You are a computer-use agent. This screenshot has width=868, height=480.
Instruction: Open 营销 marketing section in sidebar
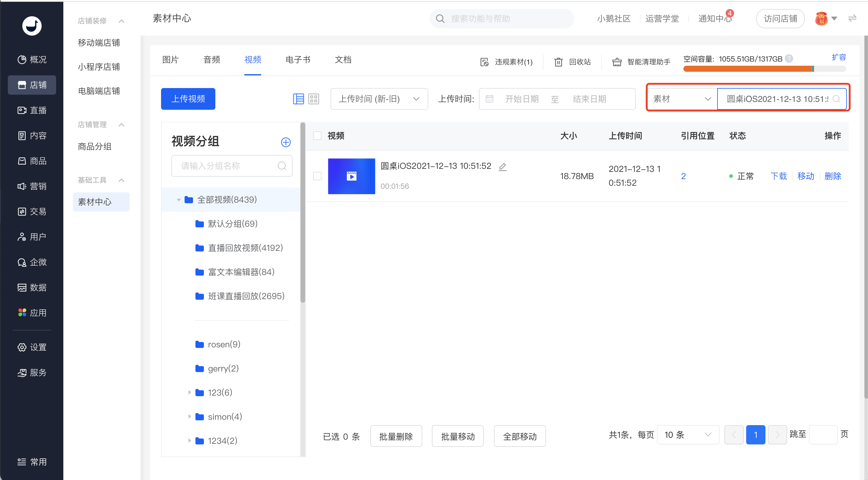[x=32, y=186]
